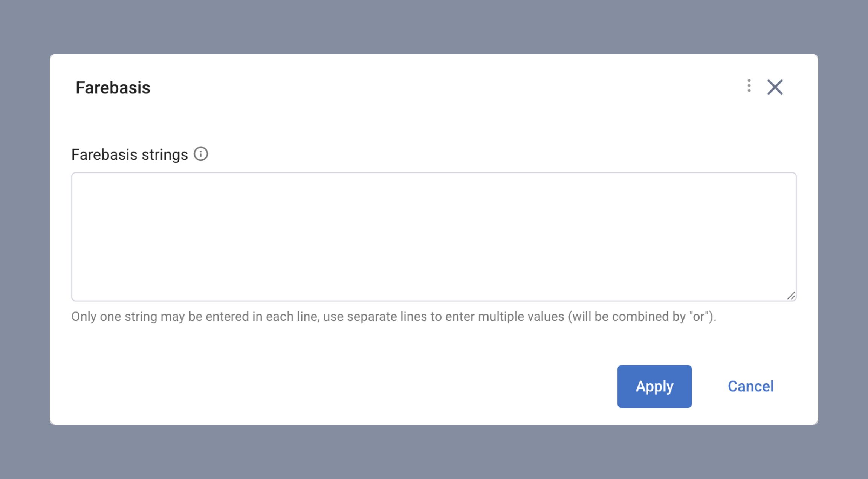This screenshot has width=868, height=479.
Task: Dismiss the dialog using the cross icon
Action: (775, 87)
